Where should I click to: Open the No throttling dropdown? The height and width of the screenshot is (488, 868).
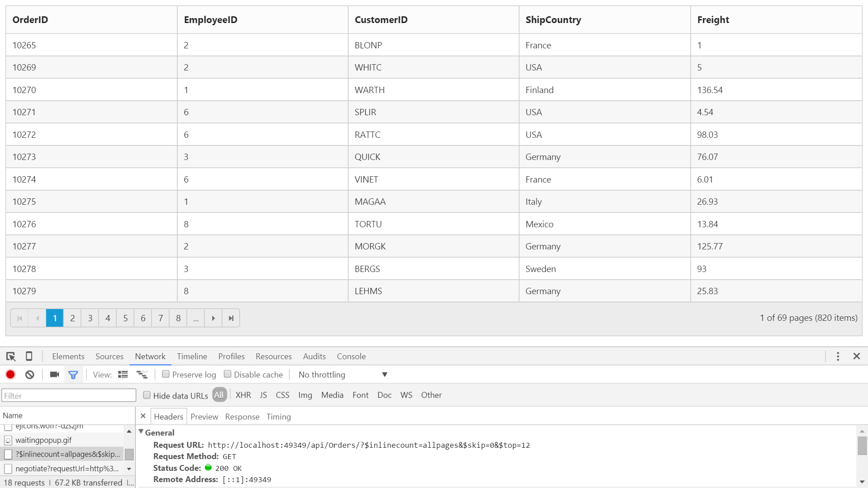[341, 374]
